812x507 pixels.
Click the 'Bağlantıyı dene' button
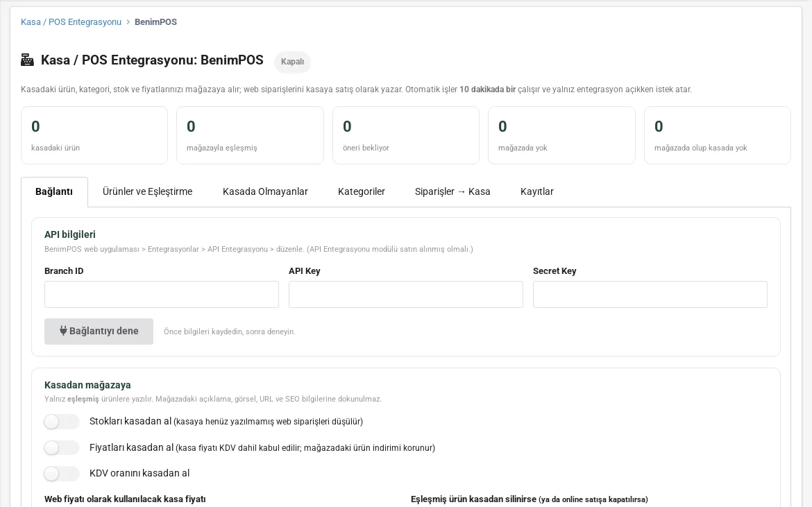[99, 332]
